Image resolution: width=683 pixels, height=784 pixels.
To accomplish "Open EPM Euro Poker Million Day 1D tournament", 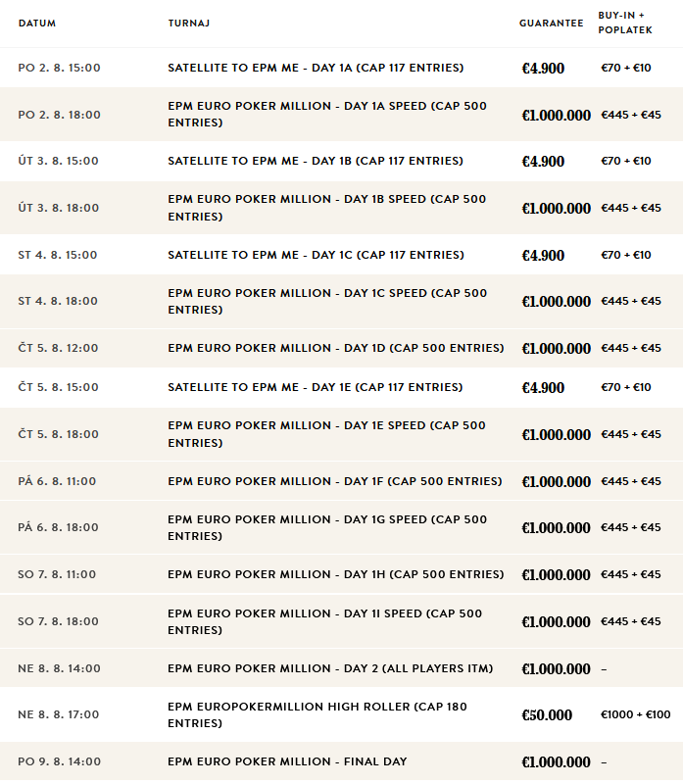I will coord(341,348).
